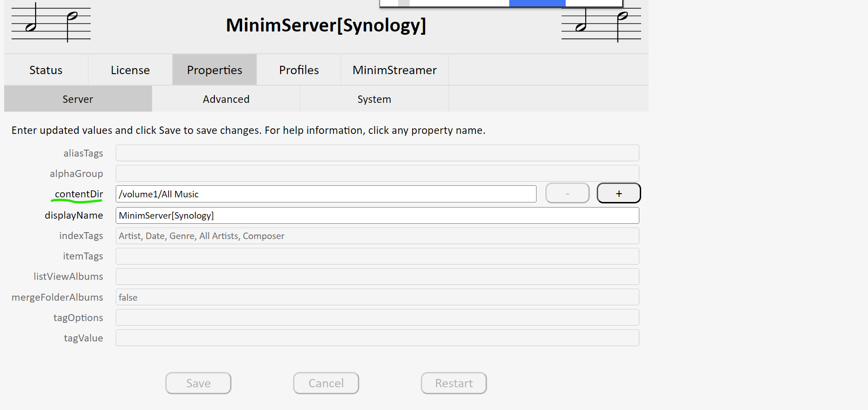Click the MinimServer[Synology] page title
The height and width of the screenshot is (410, 868).
[x=326, y=25]
